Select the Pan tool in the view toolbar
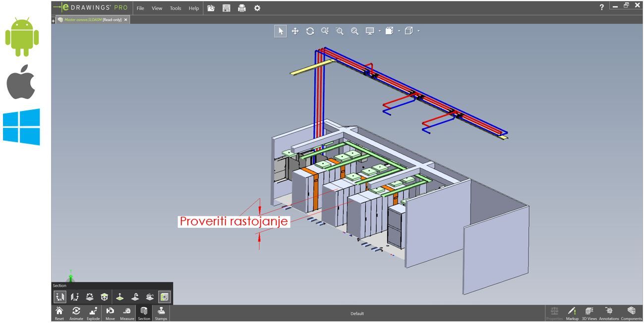 tap(295, 31)
